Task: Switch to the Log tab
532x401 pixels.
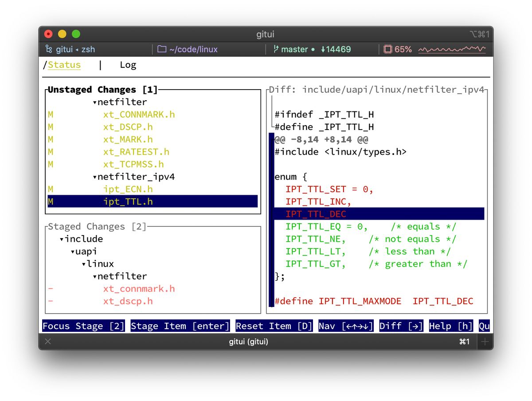Action: click(128, 65)
